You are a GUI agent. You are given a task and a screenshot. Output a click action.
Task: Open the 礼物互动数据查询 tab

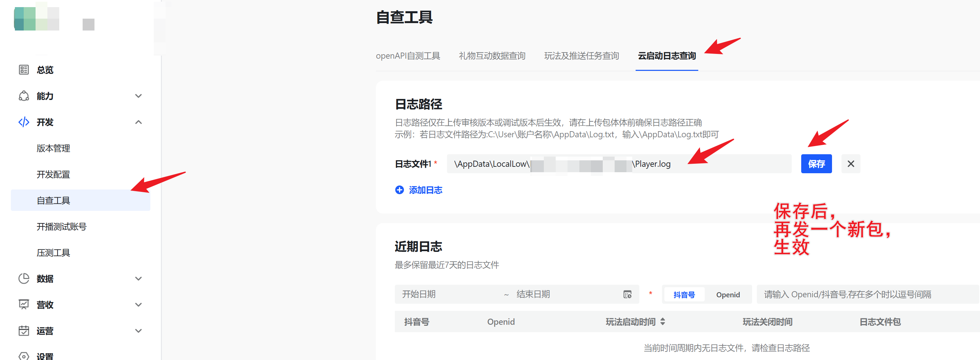[x=491, y=56]
